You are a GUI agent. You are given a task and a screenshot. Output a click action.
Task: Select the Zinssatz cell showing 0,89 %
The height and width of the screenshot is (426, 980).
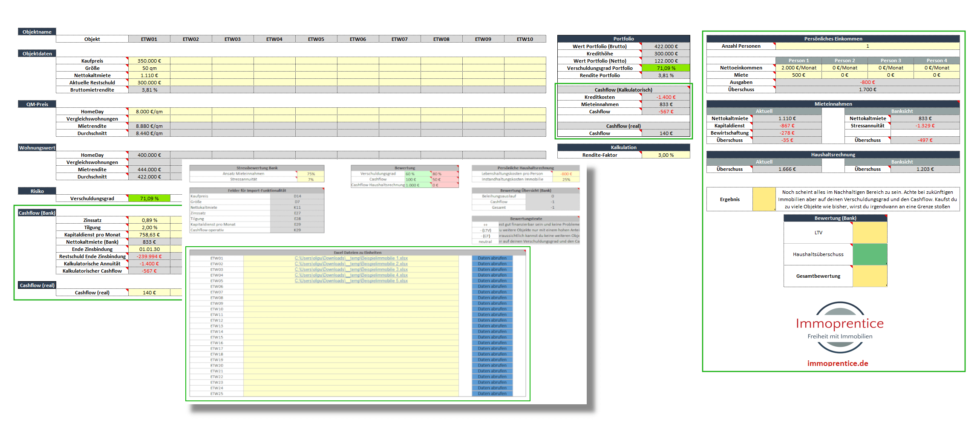149,220
